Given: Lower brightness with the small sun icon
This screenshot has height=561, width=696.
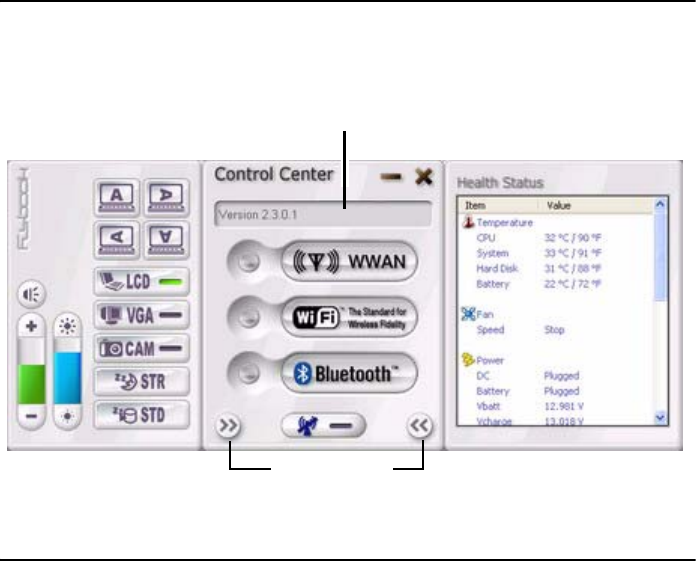Looking at the screenshot, I should pyautogui.click(x=67, y=416).
